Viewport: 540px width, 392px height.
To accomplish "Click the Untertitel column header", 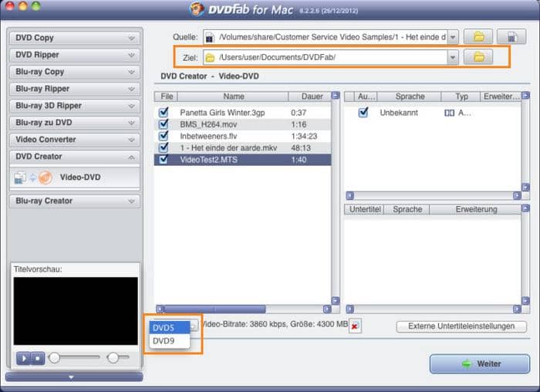I will point(365,209).
